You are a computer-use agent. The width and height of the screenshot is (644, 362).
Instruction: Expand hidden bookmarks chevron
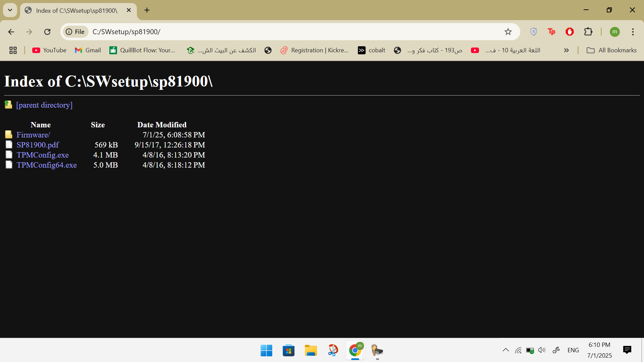click(x=567, y=50)
